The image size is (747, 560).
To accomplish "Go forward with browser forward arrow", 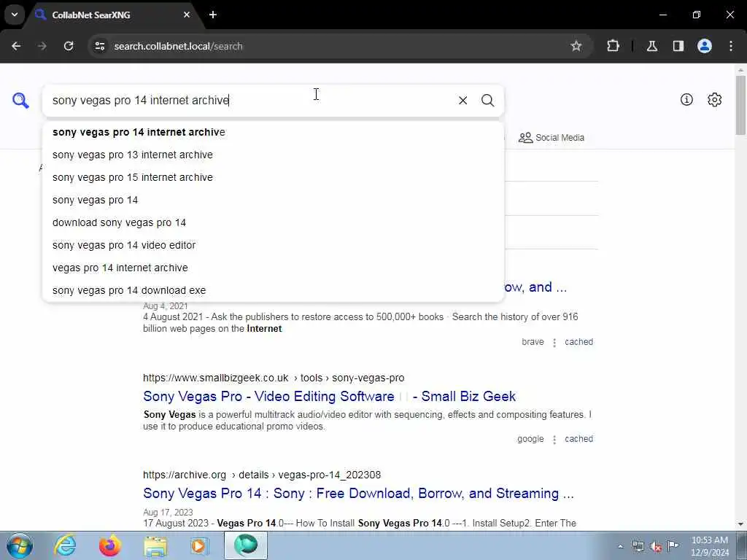I will pos(42,46).
